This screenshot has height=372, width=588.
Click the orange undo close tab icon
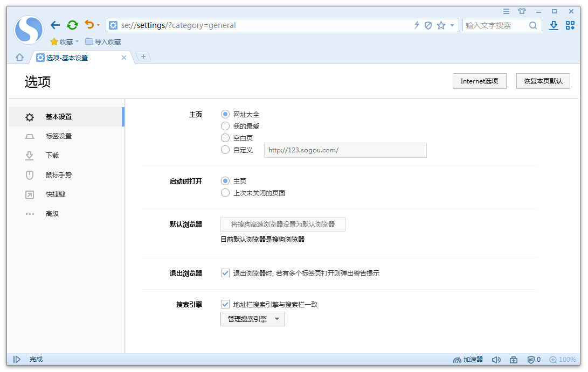(89, 25)
